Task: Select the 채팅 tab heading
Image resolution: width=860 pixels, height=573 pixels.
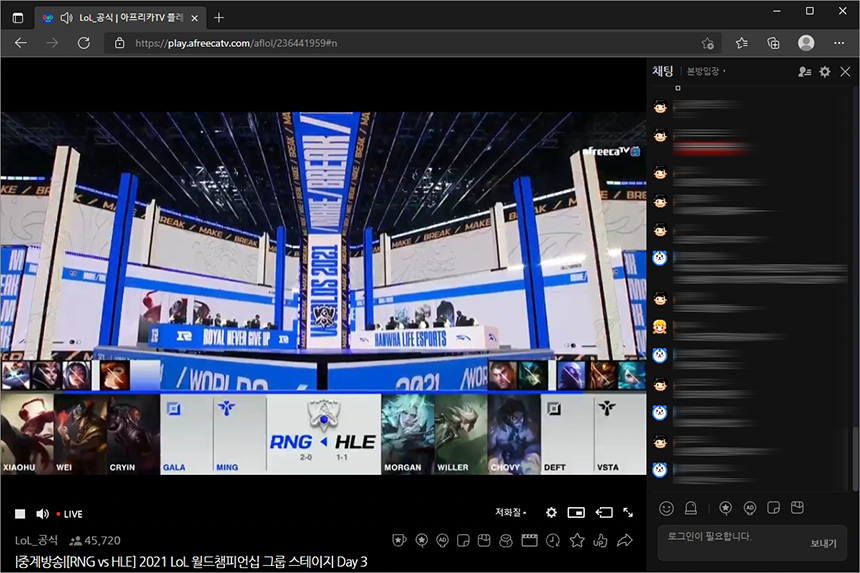Action: 663,71
